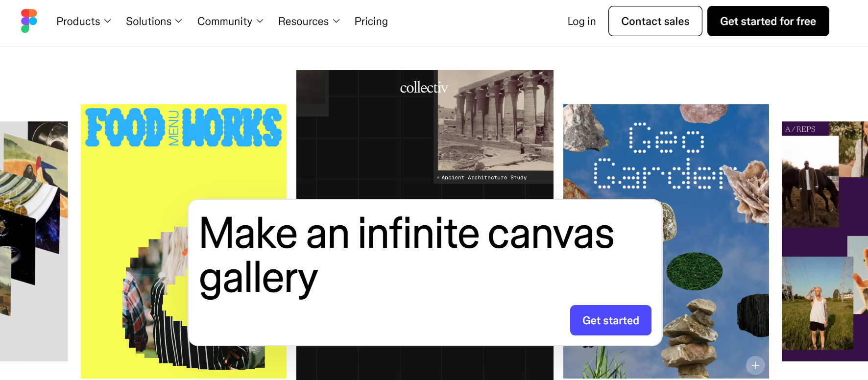The height and width of the screenshot is (380, 868).
Task: Click the Ancient Architecture Study caption
Action: pyautogui.click(x=483, y=177)
